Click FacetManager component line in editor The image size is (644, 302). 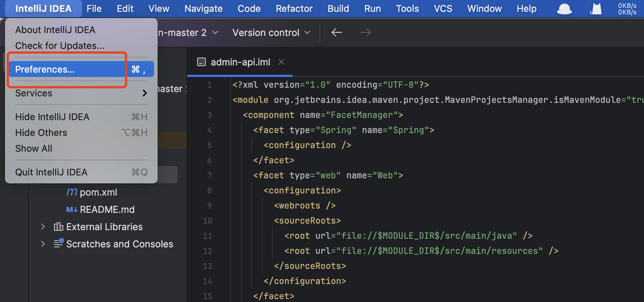pyautogui.click(x=323, y=115)
